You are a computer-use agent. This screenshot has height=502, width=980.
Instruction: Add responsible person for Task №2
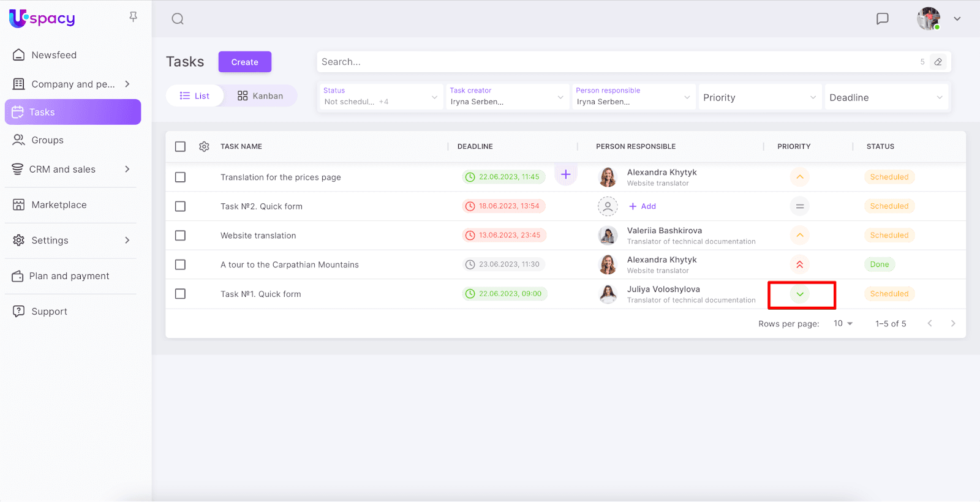click(643, 207)
